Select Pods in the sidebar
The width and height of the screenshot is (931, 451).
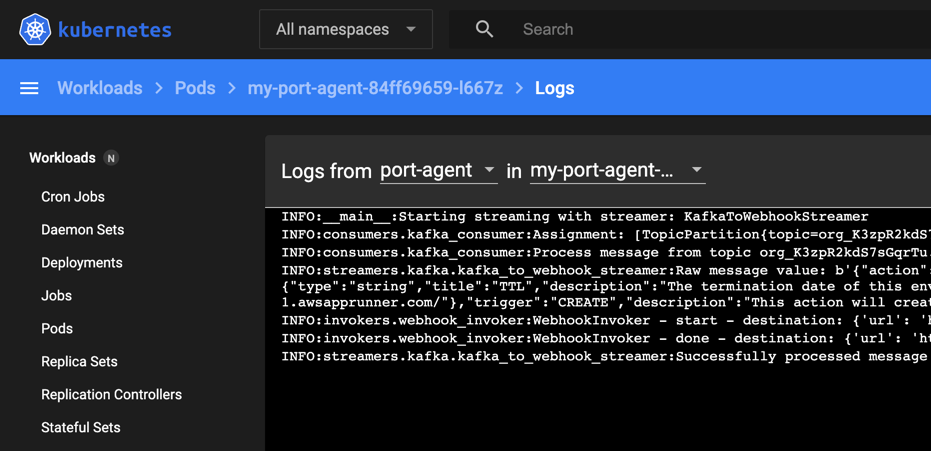point(57,329)
